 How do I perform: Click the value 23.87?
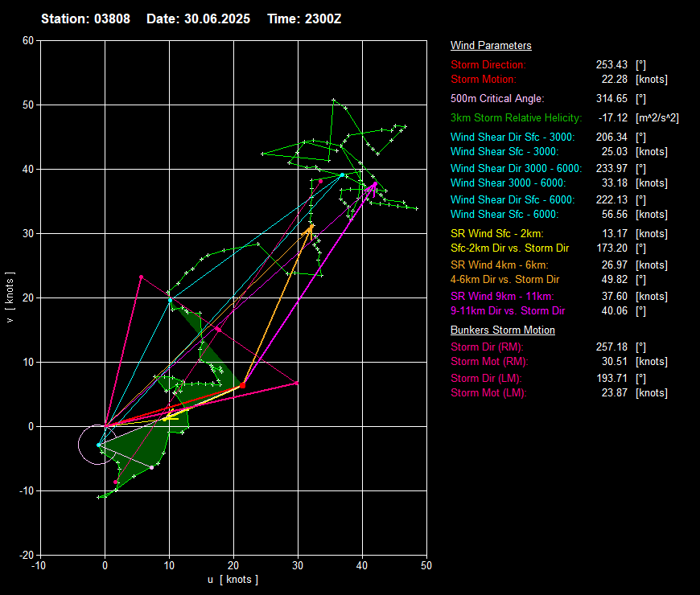[x=614, y=393]
